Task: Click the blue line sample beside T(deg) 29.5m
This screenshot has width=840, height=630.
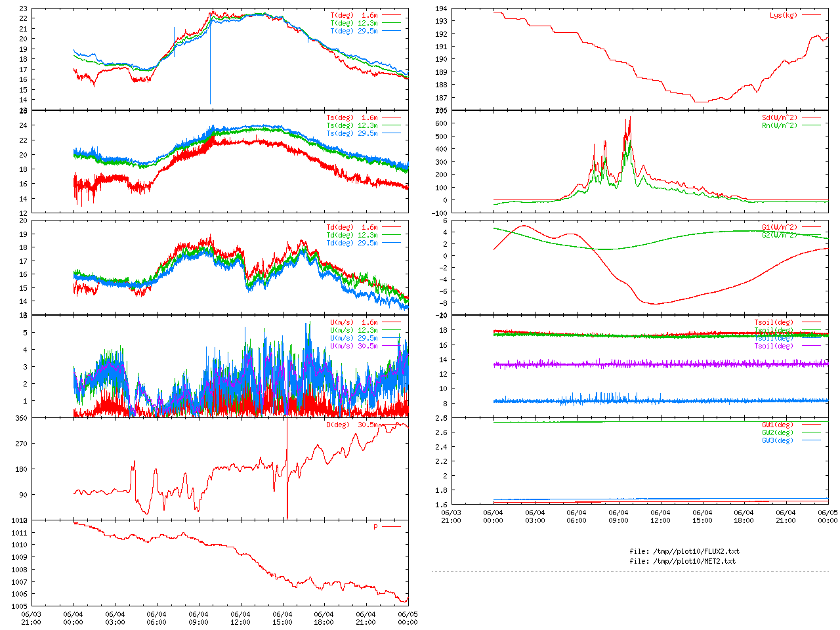Action: coord(390,31)
